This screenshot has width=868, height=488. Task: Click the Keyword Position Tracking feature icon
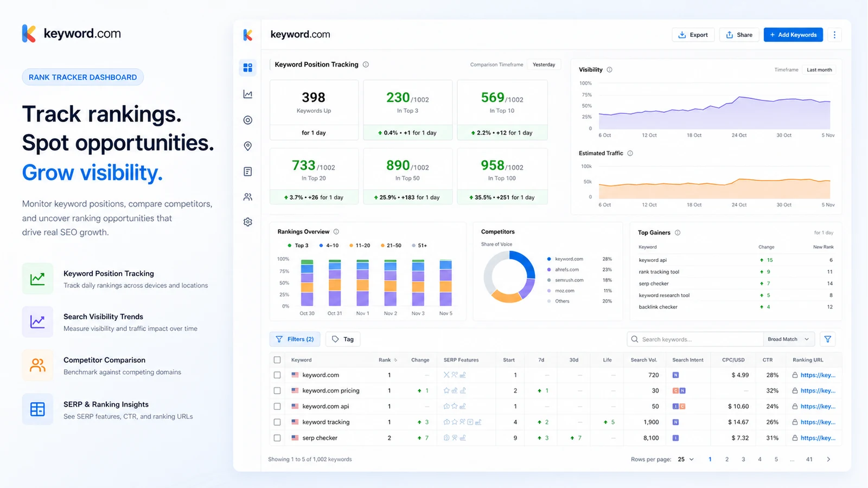[37, 279]
